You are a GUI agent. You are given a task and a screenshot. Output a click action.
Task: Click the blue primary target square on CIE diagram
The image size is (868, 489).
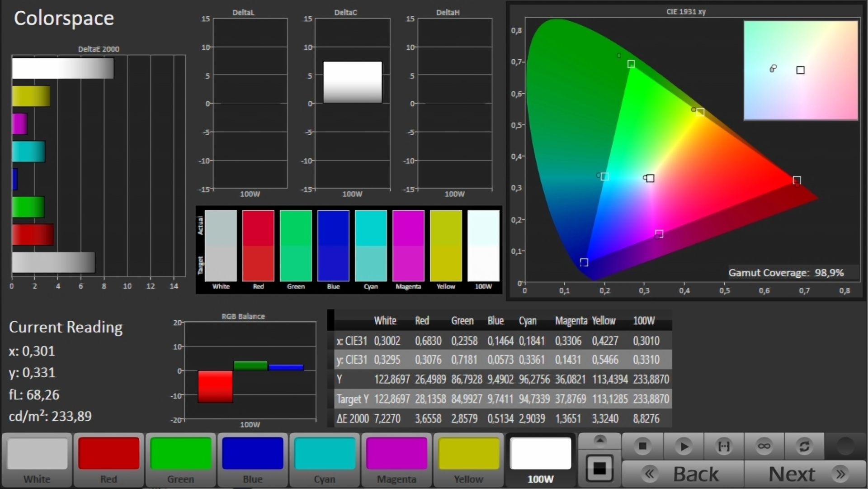[584, 262]
